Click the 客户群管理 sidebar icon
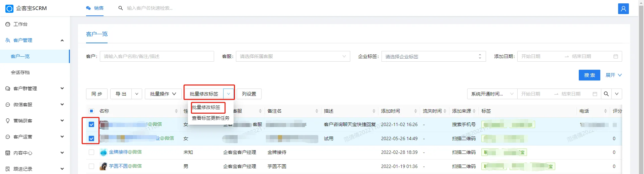The width and height of the screenshot is (644, 174). tap(8, 89)
